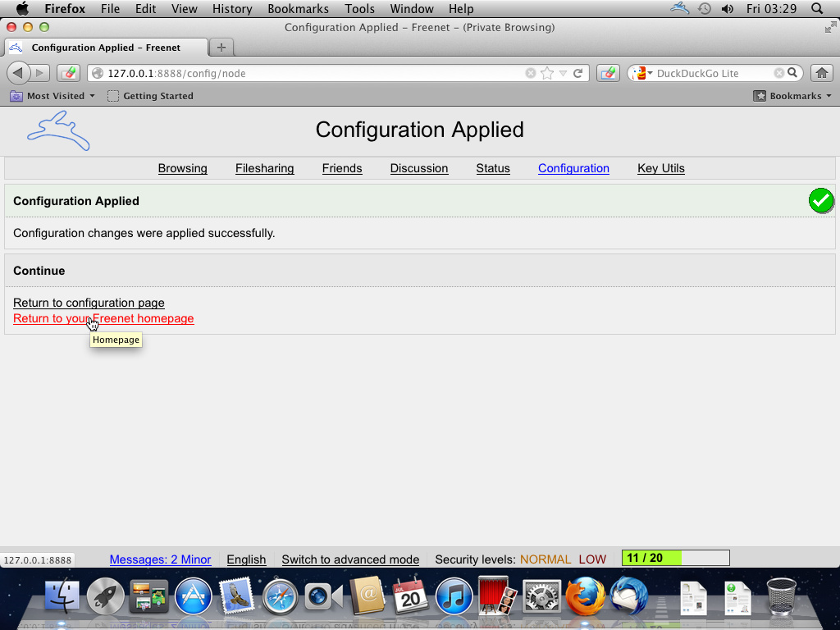Open Safari from the dock

[x=280, y=596]
